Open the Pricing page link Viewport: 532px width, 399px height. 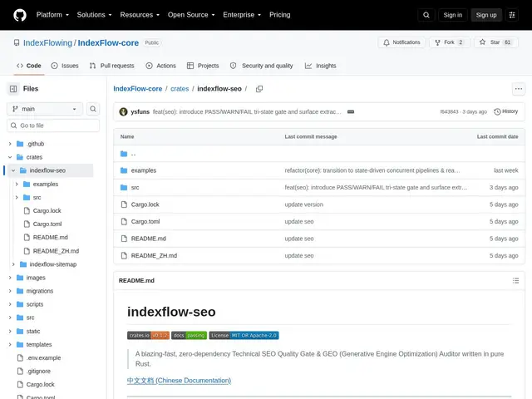(x=280, y=15)
